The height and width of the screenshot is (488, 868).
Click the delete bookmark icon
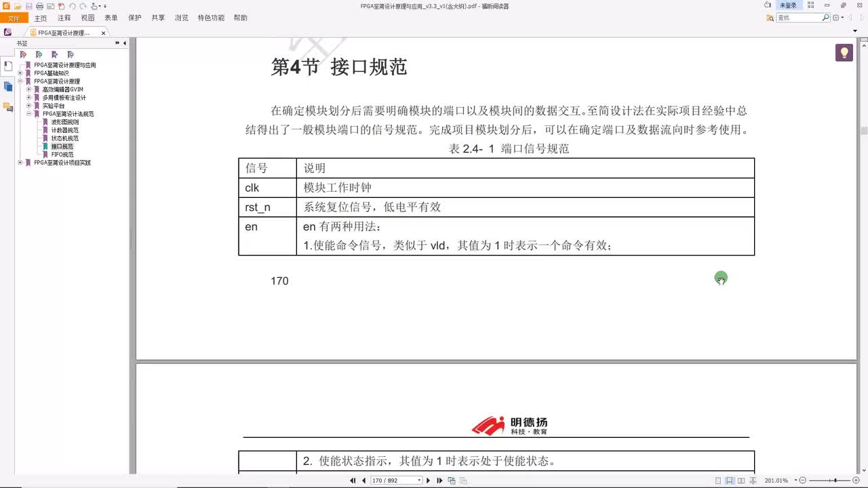tap(23, 54)
